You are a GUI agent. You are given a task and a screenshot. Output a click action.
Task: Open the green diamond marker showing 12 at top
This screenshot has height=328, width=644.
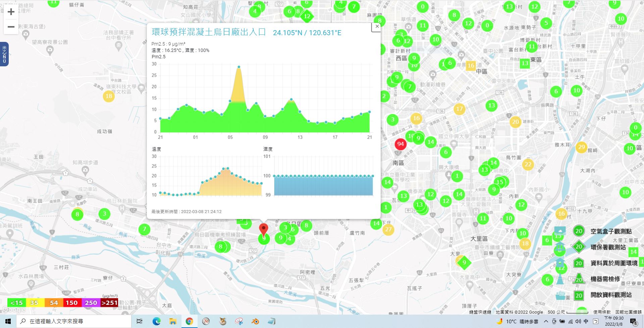[307, 16]
